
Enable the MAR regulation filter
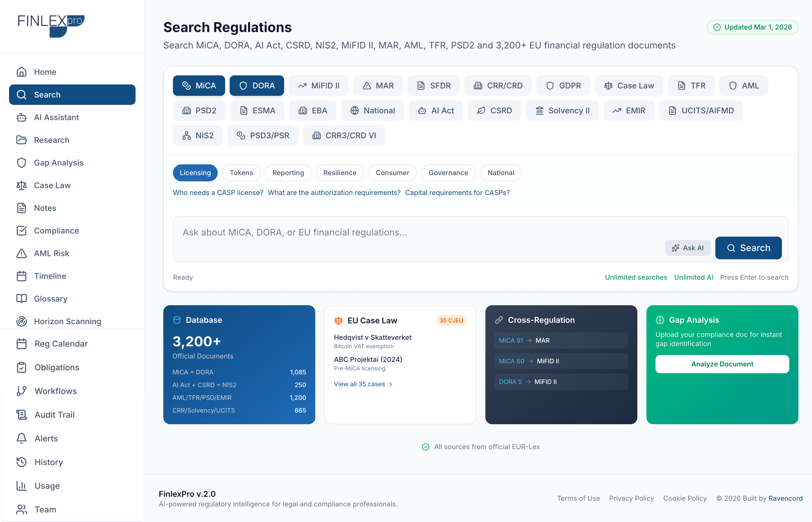click(378, 85)
